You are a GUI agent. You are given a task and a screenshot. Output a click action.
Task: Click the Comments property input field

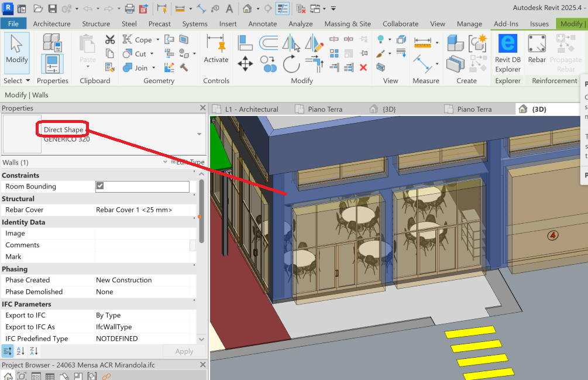(x=142, y=245)
